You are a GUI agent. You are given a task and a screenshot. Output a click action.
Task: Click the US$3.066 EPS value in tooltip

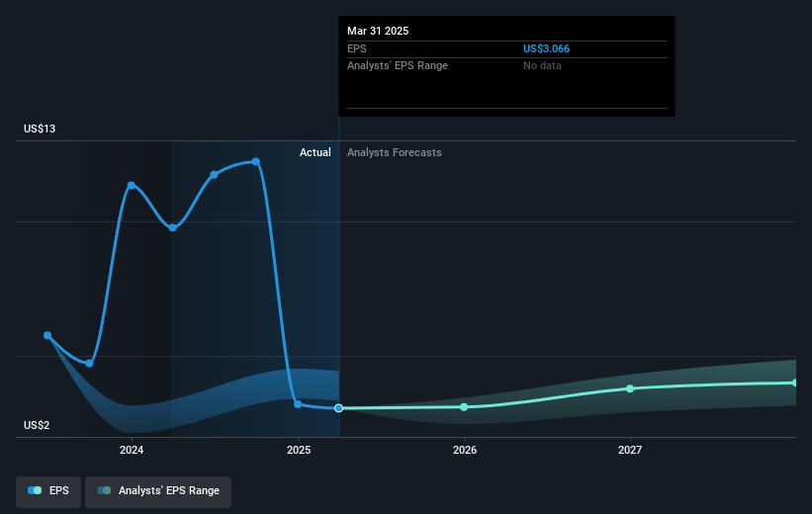(x=546, y=48)
